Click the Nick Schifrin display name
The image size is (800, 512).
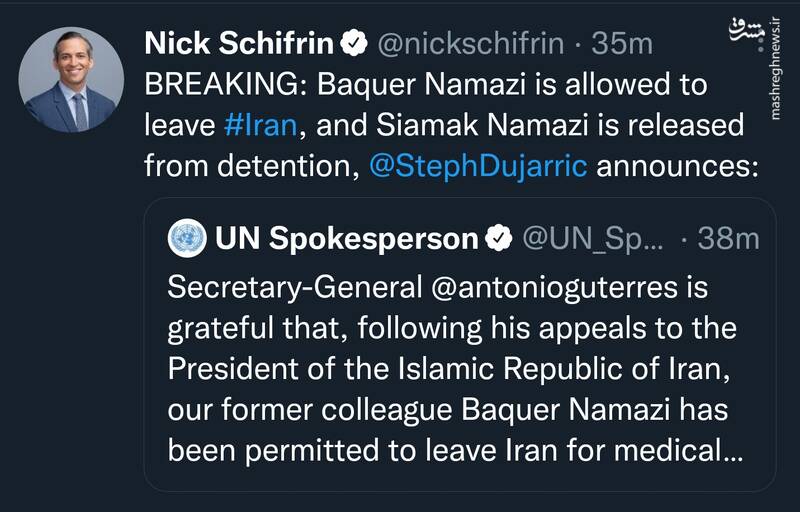tap(238, 43)
